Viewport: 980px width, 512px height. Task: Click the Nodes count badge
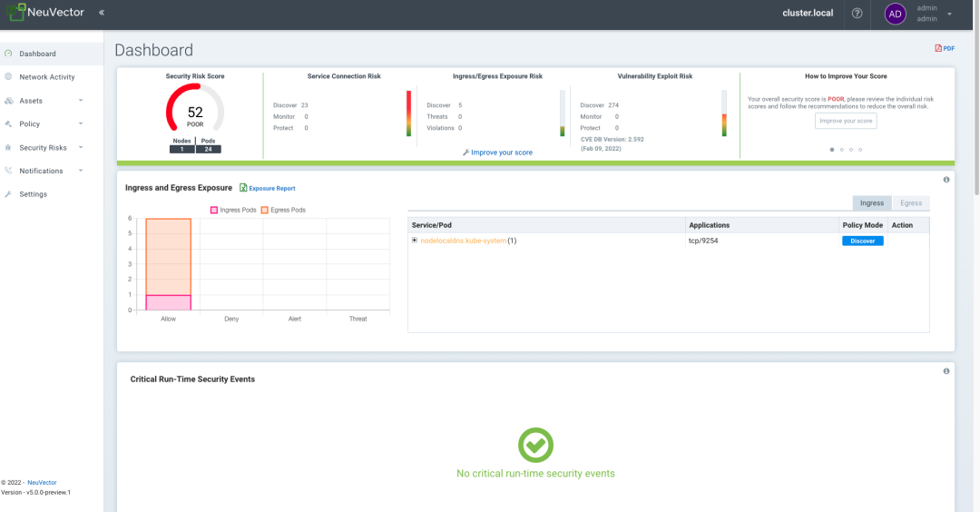tap(181, 150)
